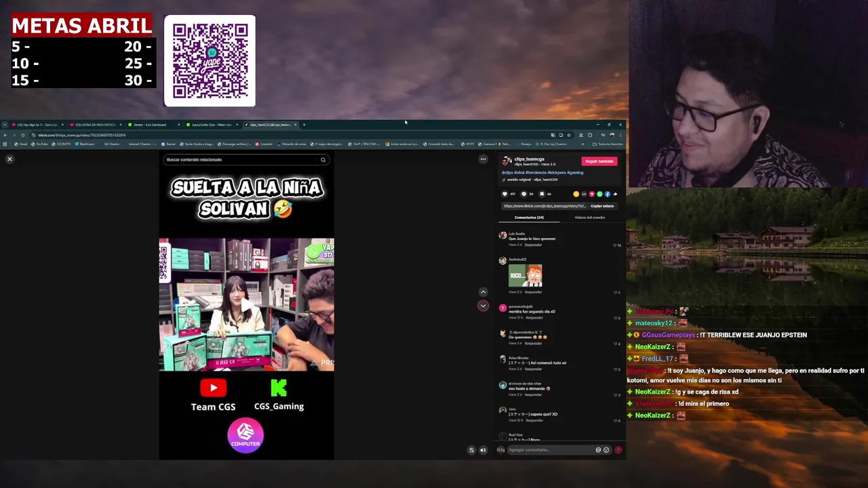
Task: Open the #kickperu hashtag link
Action: (557, 173)
